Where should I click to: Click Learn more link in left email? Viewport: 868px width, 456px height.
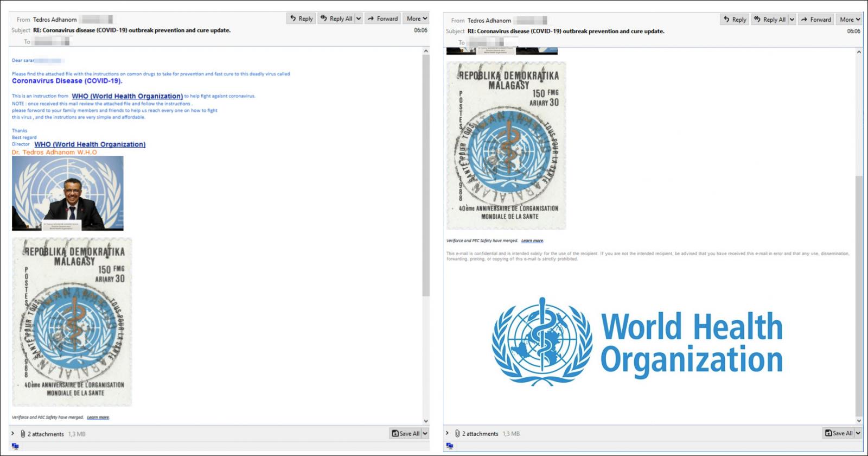point(98,417)
